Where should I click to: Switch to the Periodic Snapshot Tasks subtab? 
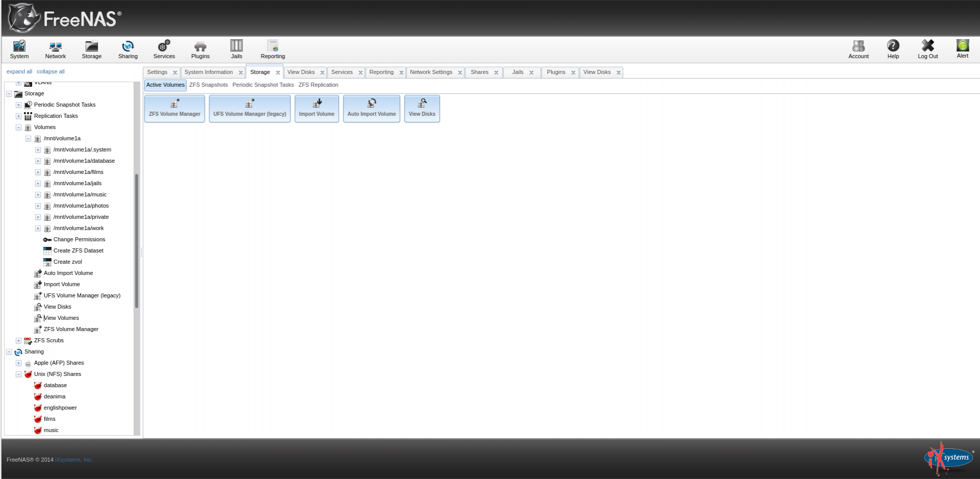click(x=263, y=85)
